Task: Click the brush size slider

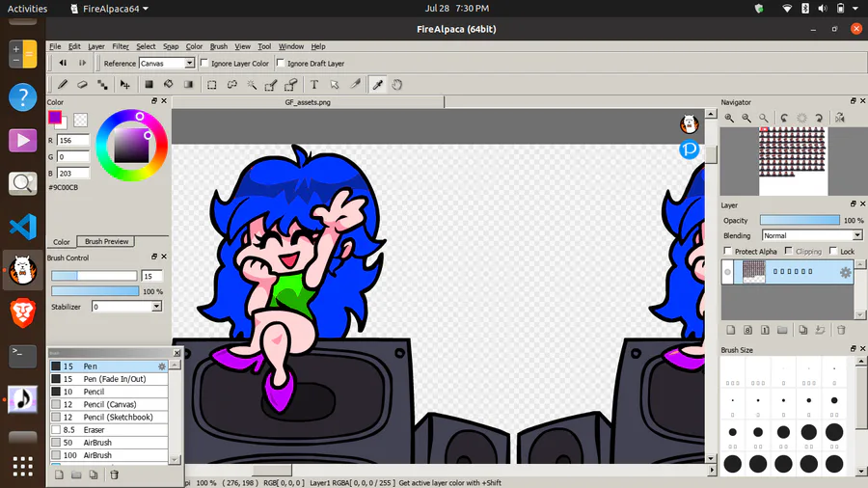Action: pos(95,276)
